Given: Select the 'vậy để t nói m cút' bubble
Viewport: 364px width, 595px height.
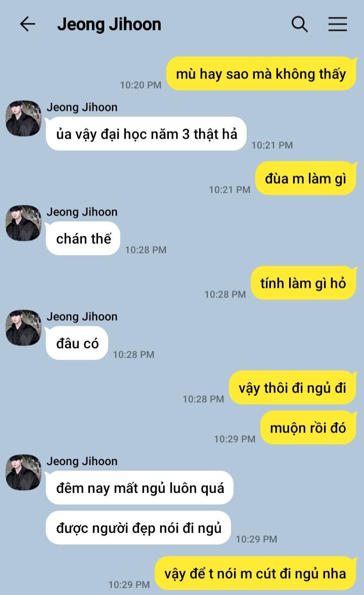Looking at the screenshot, I should [255, 573].
